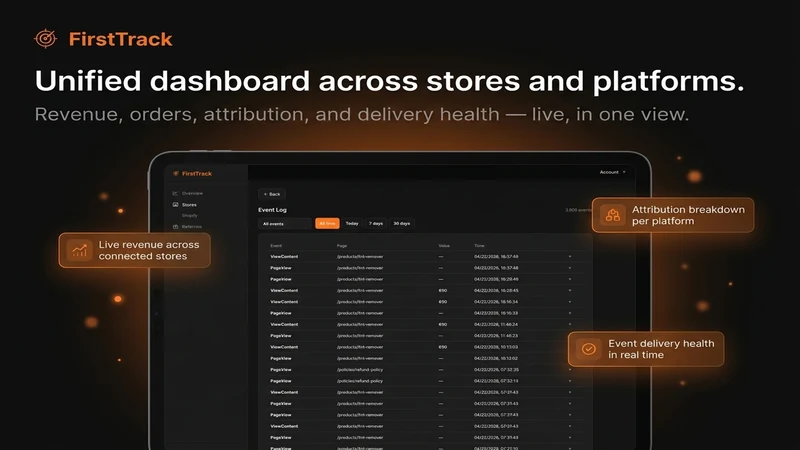The height and width of the screenshot is (450, 800).
Task: Switch to the Today filter tab
Action: coord(352,223)
